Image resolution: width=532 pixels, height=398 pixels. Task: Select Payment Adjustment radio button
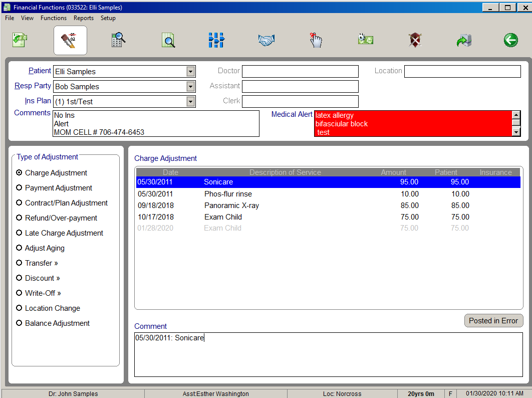point(19,187)
